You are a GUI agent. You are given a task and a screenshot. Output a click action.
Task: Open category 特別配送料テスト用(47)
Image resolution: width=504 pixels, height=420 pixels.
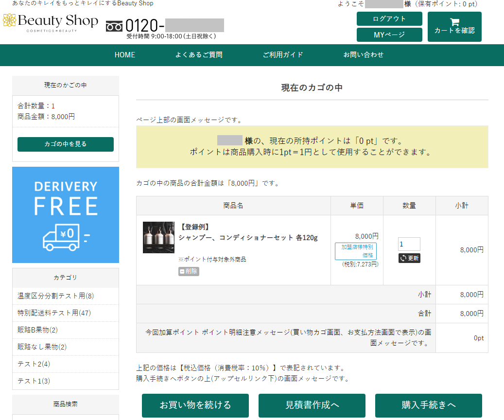(54, 313)
